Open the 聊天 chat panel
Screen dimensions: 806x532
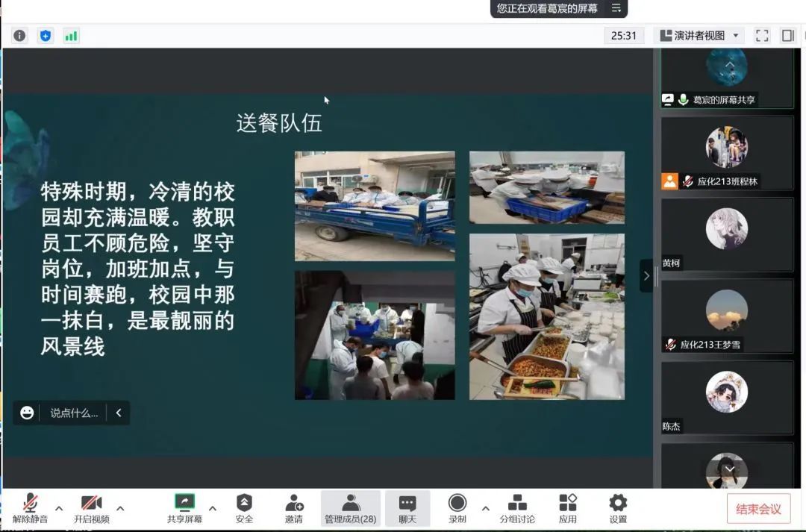(x=407, y=508)
